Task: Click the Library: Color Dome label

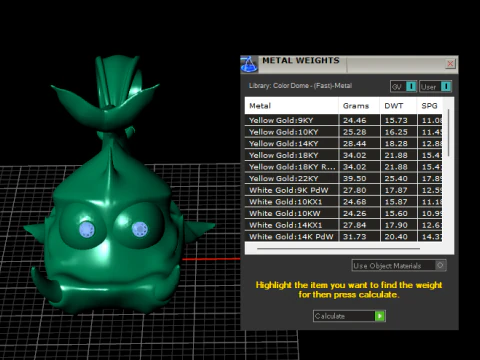Action: [300, 86]
